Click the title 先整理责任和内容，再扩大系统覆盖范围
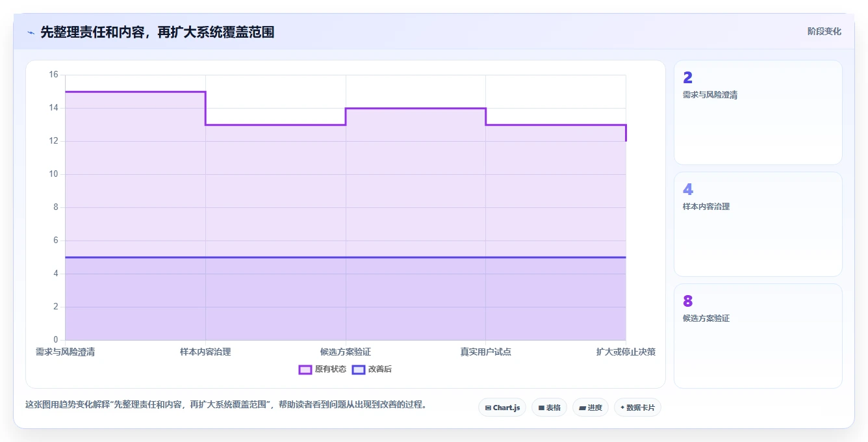Viewport: 868px width, 442px height. pyautogui.click(x=157, y=32)
